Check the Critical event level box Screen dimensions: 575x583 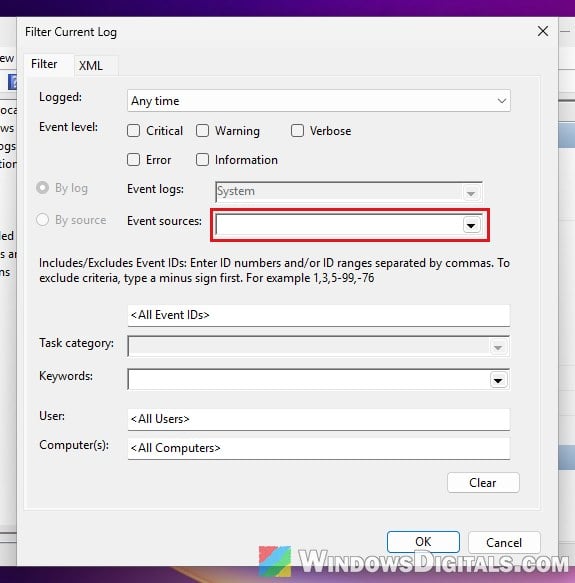tap(134, 131)
